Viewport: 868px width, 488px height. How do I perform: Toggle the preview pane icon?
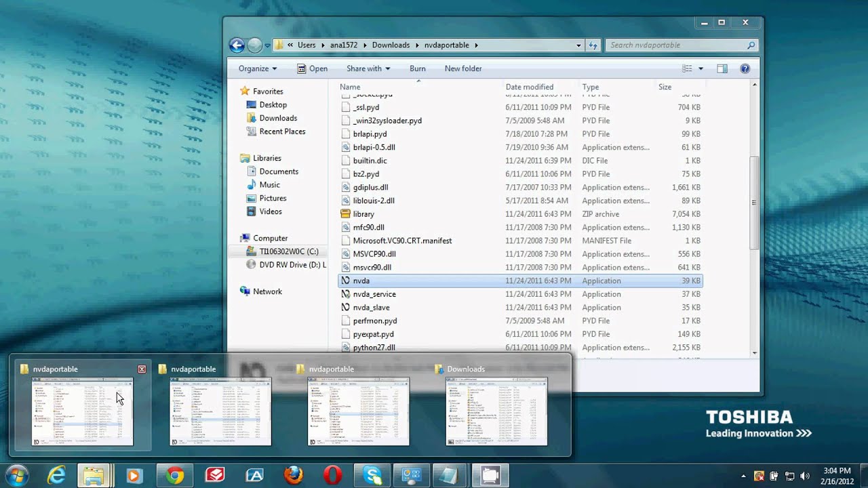pyautogui.click(x=722, y=68)
